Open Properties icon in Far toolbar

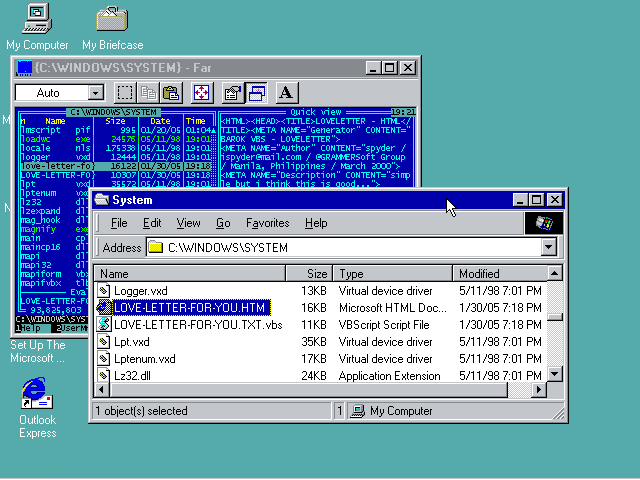[x=233, y=93]
